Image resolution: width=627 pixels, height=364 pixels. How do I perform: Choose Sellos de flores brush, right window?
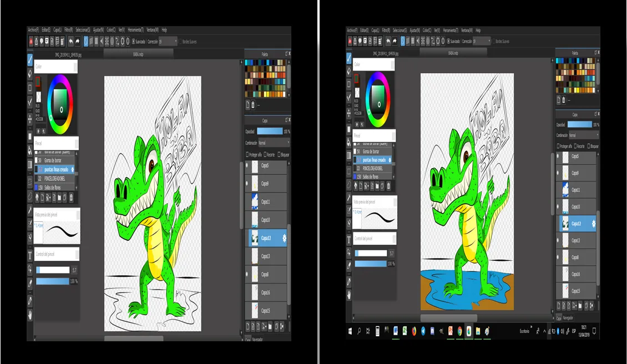(372, 176)
